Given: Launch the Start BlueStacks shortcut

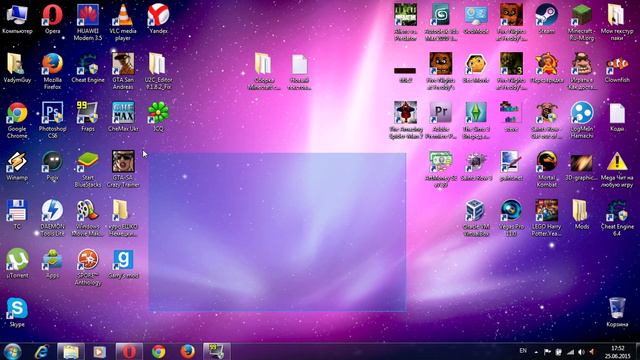Looking at the screenshot, I should coord(88,169).
